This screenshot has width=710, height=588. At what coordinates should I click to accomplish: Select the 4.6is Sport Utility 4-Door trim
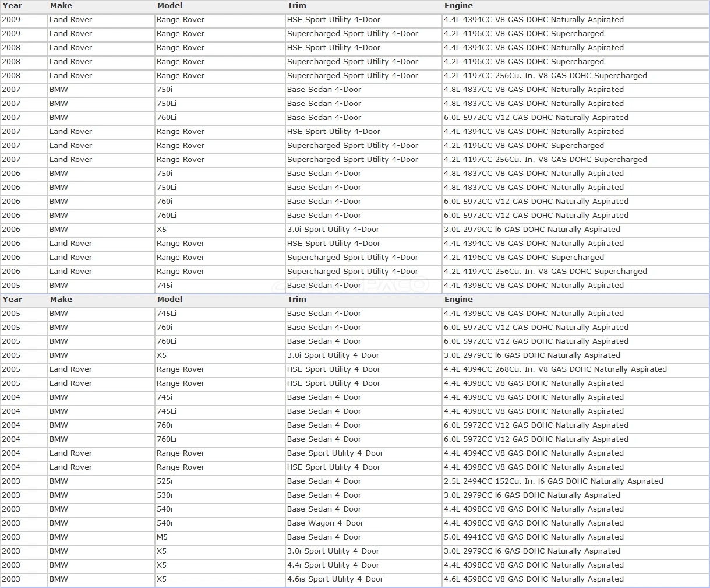363,579
